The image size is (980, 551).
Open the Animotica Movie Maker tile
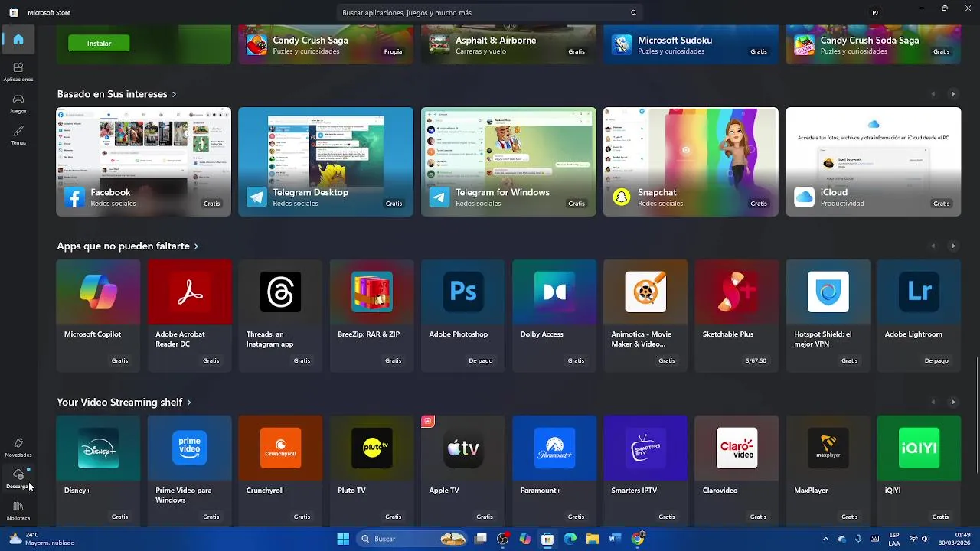click(645, 315)
